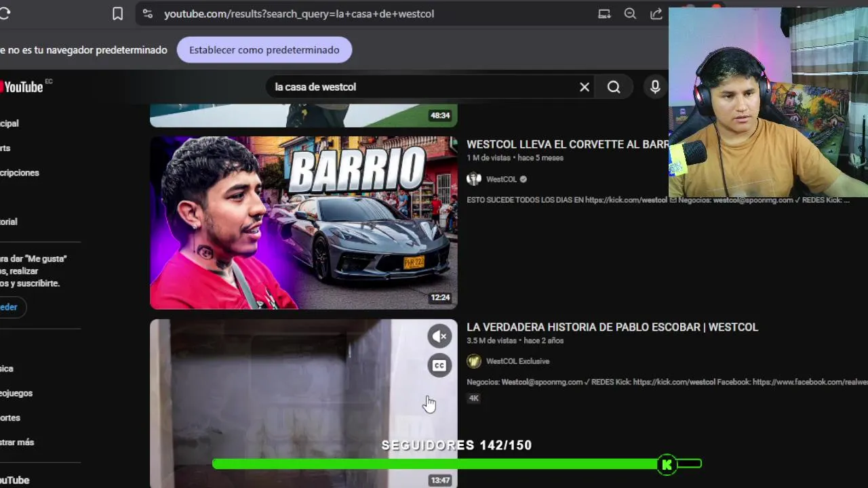Viewport: 868px width, 488px height.
Task: Click '3.5 M de vistas • hace 2 años' text
Action: coord(515,341)
